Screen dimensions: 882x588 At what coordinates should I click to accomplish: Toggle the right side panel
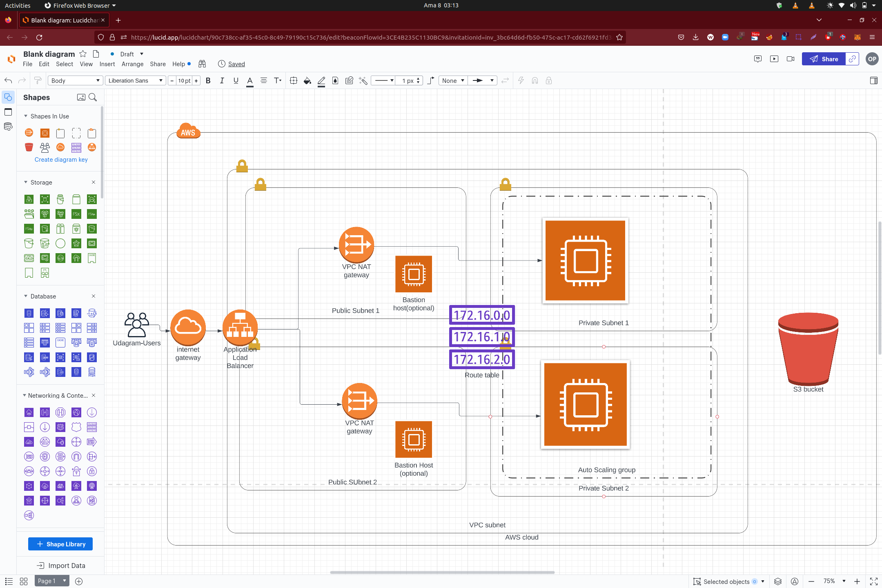(x=874, y=80)
